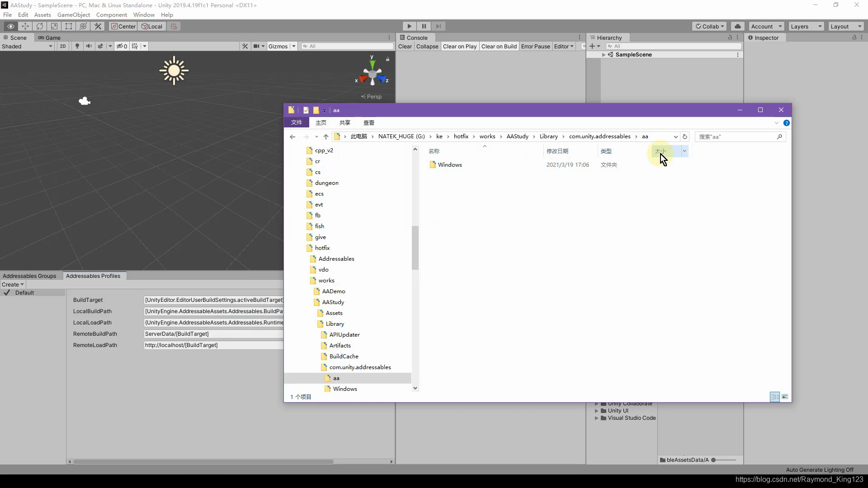Screen dimensions: 868x488
Task: Open the Component menu
Action: (112, 14)
